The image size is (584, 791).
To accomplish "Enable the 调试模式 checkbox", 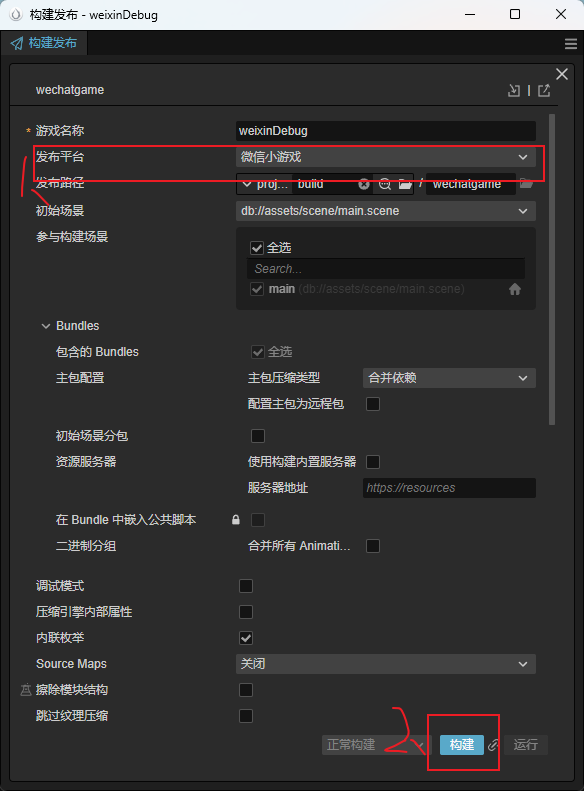I will (x=246, y=586).
